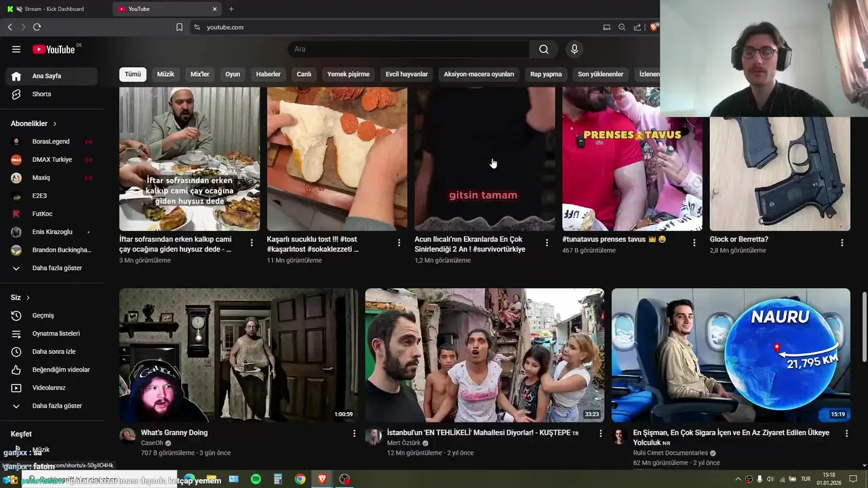Open the Glock or Berretta thumbnail
This screenshot has height=488, width=868.
tap(780, 173)
